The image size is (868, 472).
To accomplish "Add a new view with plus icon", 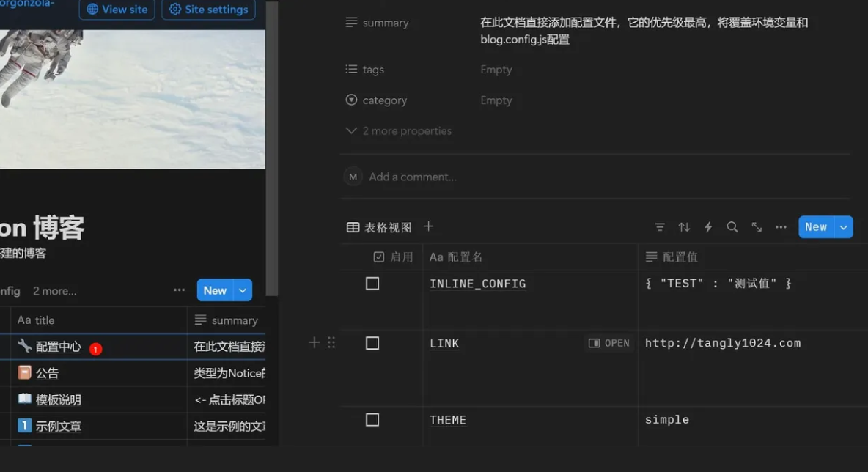I will click(429, 227).
